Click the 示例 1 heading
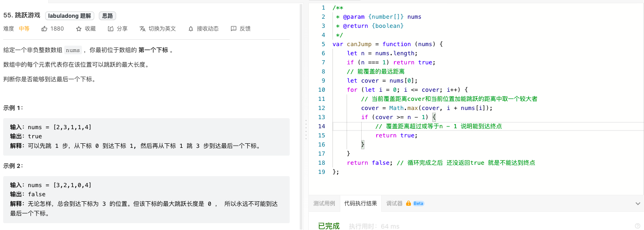Screen dimensions: 644x230 pyautogui.click(x=13, y=108)
